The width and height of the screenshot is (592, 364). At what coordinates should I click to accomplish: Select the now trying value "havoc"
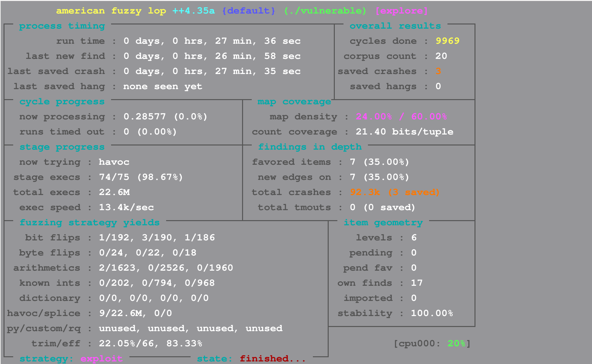tap(114, 162)
